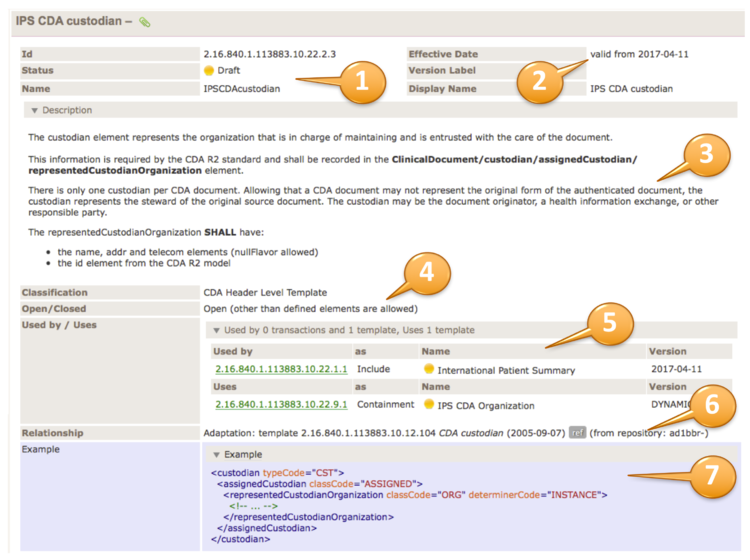This screenshot has height=560, width=750.
Task: Click the green tag icon beside the title
Action: [144, 22]
